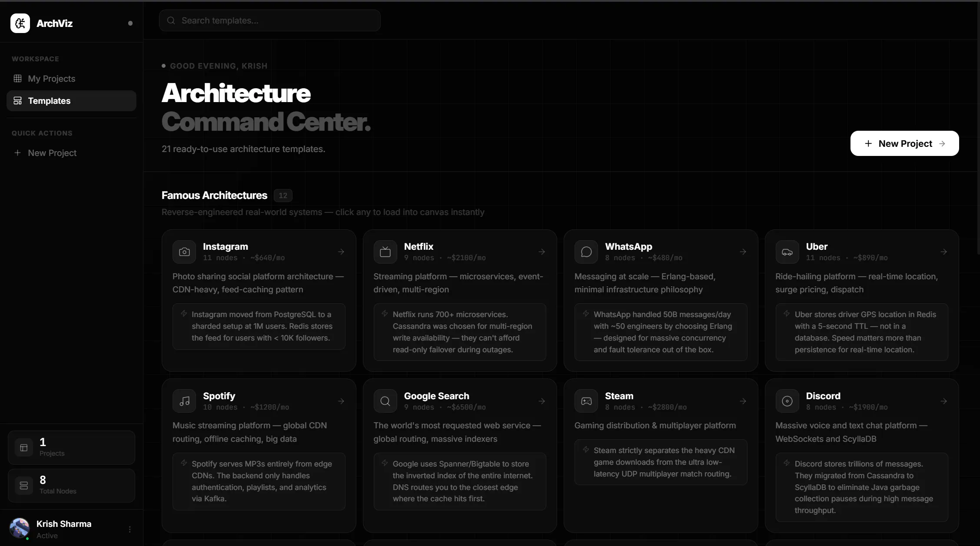The width and height of the screenshot is (980, 546).
Task: Click the Steam gamepad icon
Action: click(x=586, y=401)
